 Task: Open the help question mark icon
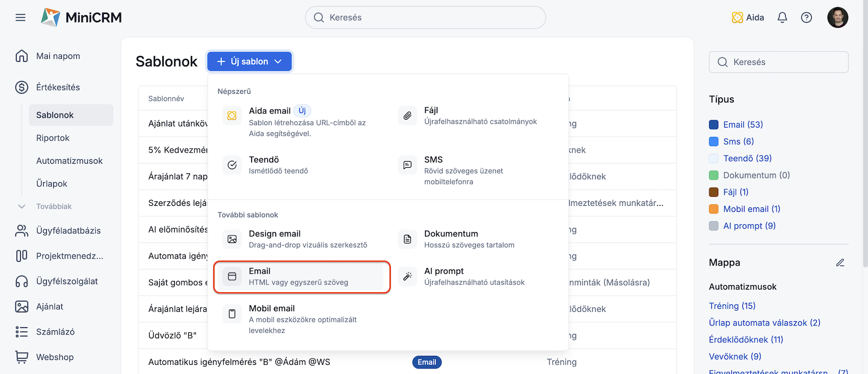coord(806,18)
